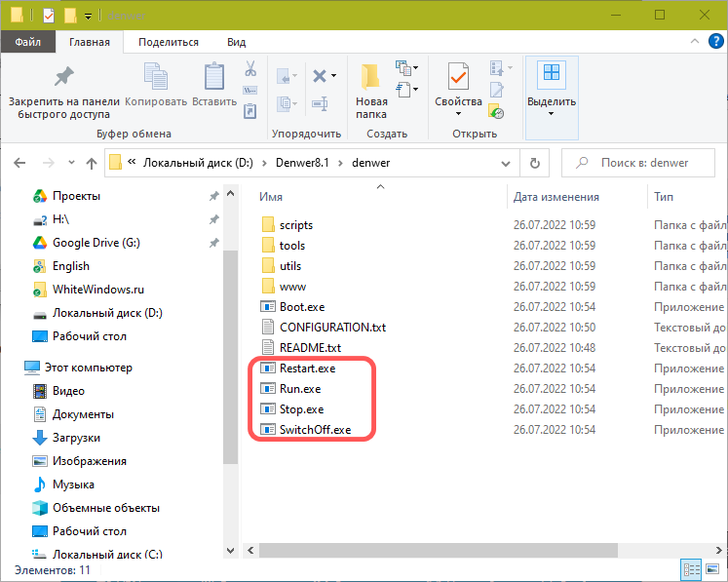Screen dimensions: 728x582
Task: Click the Copy (Копировать) ribbon icon
Action: point(156,78)
